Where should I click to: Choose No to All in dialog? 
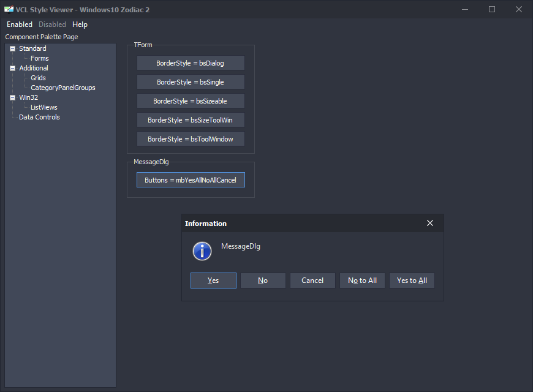[x=362, y=281]
